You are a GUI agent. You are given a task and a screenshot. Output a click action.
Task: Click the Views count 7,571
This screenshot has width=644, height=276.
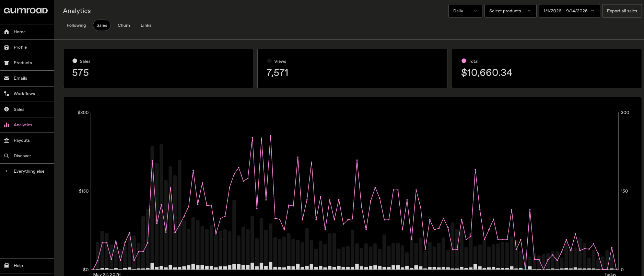pyautogui.click(x=277, y=73)
